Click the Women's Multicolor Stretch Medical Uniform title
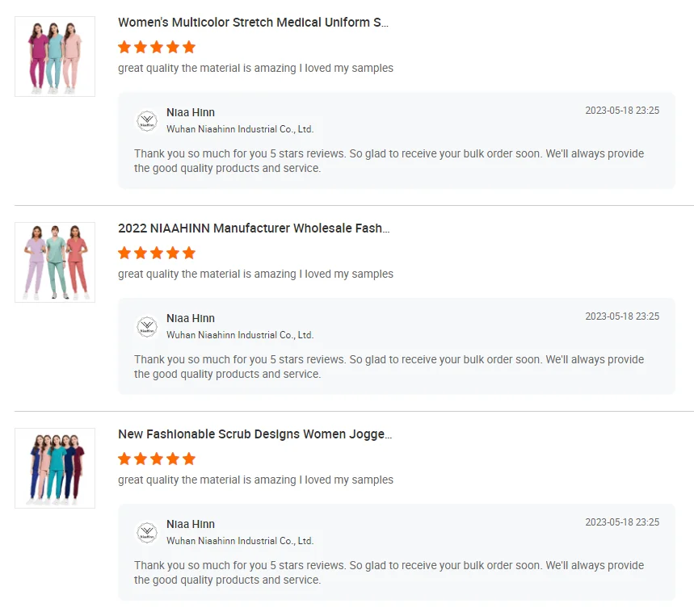Screen dimensions: 694x616 pyautogui.click(x=253, y=23)
